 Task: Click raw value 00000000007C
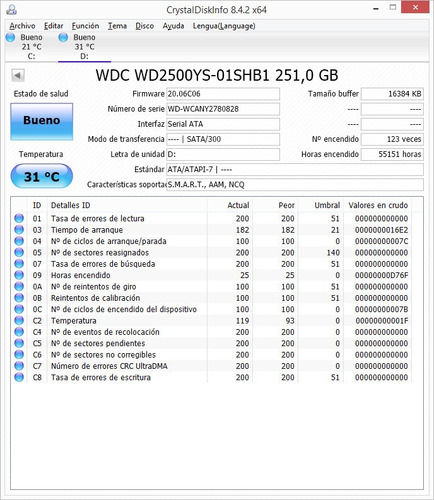pos(382,241)
